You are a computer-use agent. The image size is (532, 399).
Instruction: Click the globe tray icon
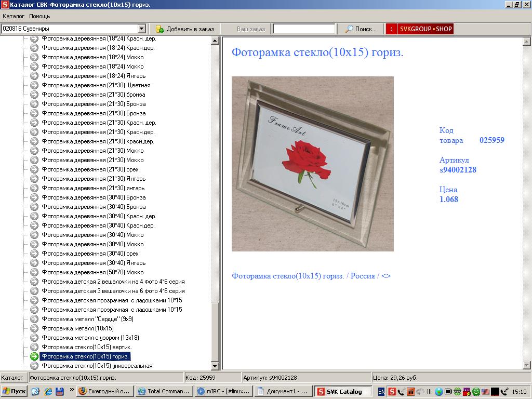[438, 392]
